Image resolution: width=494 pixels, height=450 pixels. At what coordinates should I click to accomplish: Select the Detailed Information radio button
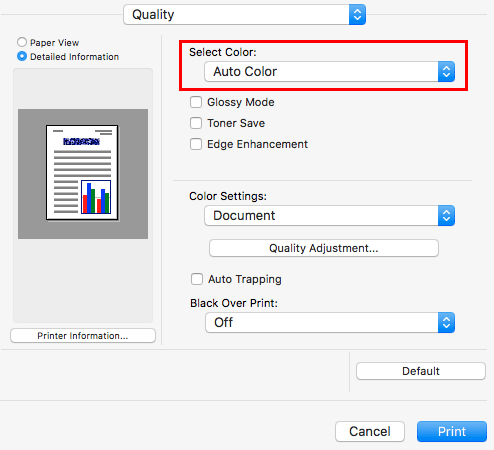click(x=22, y=56)
